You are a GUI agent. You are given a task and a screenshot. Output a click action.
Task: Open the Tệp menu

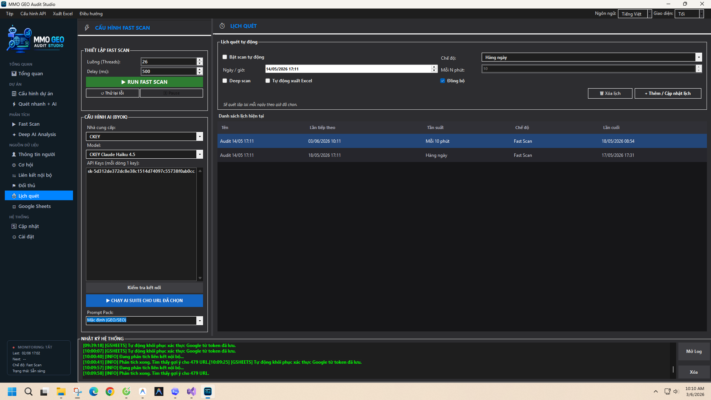tap(10, 14)
